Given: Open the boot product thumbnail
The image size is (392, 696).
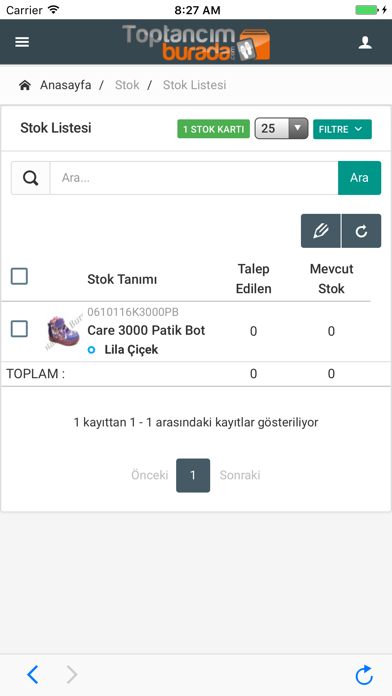Looking at the screenshot, I should [x=63, y=332].
